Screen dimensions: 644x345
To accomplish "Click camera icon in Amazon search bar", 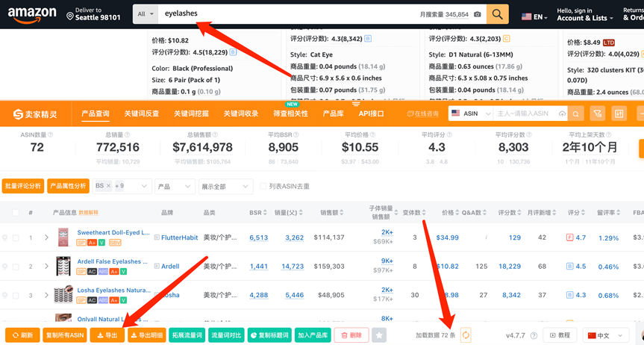I will tap(478, 14).
